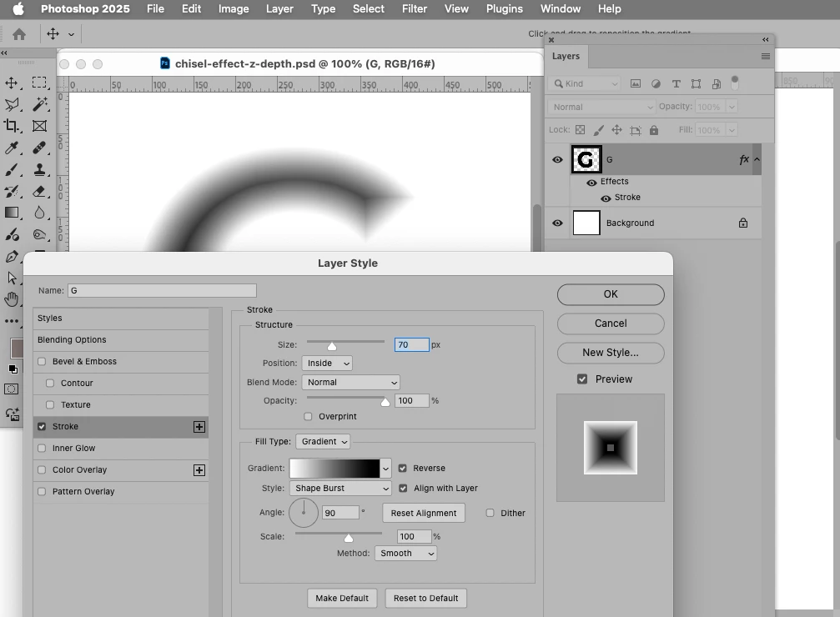Enable the Color Overlay checkbox

point(42,469)
